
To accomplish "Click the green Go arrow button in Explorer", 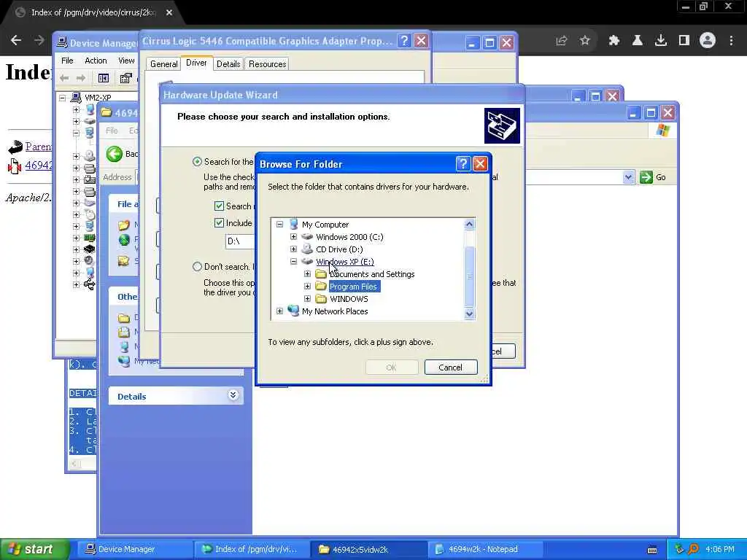I will point(646,177).
